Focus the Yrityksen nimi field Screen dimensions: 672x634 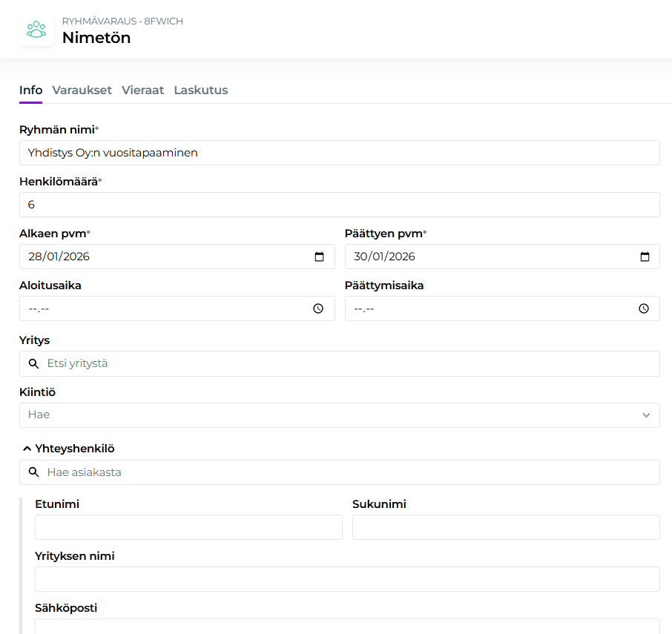point(347,579)
